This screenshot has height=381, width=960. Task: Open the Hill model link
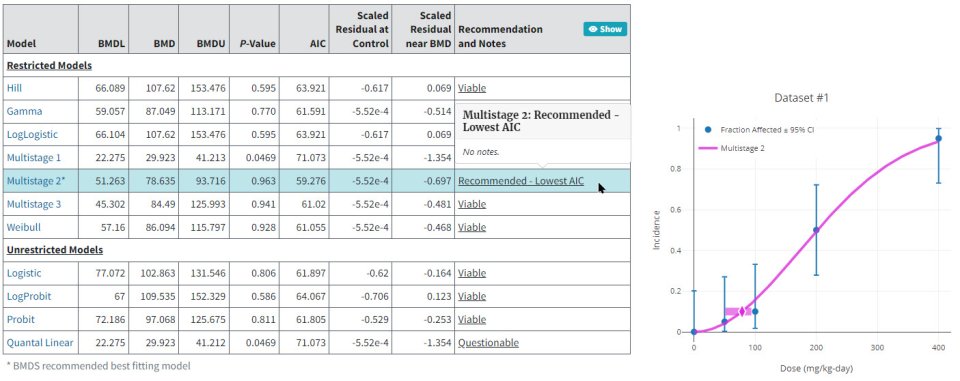(14, 88)
